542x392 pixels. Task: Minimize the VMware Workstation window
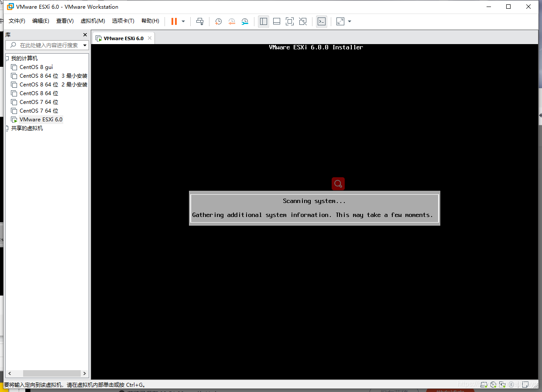(x=489, y=7)
